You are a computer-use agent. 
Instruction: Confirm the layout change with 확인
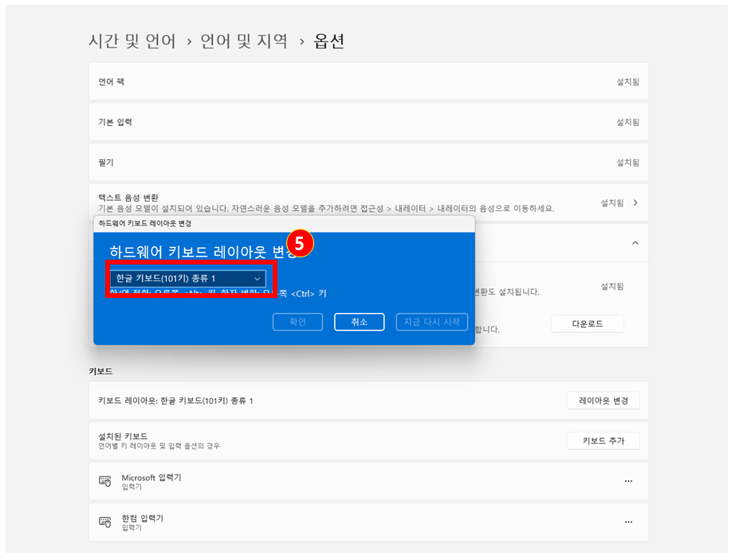tap(297, 322)
